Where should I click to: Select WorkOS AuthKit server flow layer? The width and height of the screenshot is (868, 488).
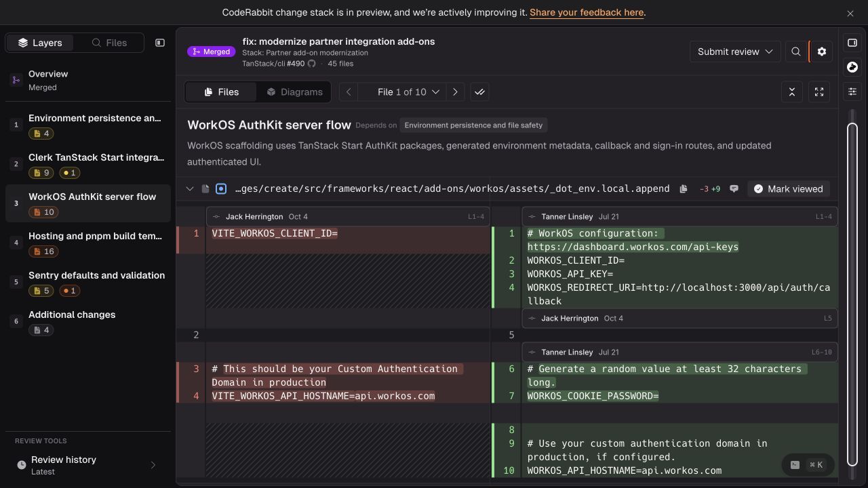[x=88, y=204]
